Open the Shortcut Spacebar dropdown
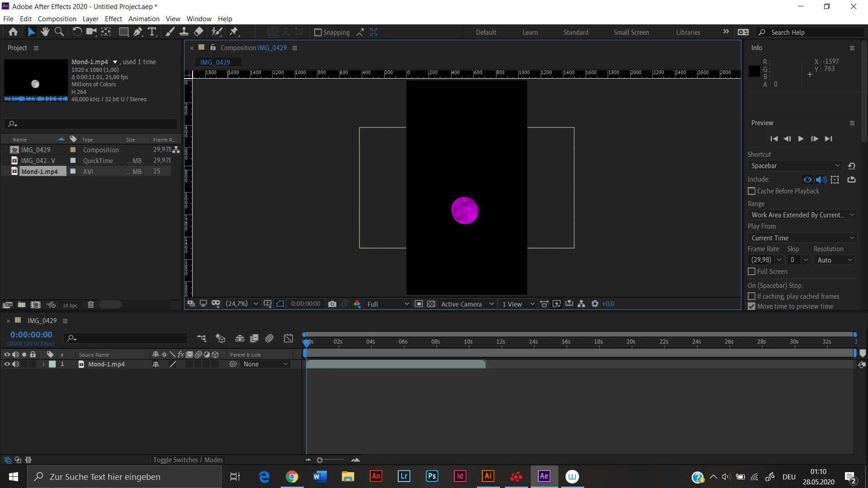This screenshot has width=868, height=488. click(795, 166)
